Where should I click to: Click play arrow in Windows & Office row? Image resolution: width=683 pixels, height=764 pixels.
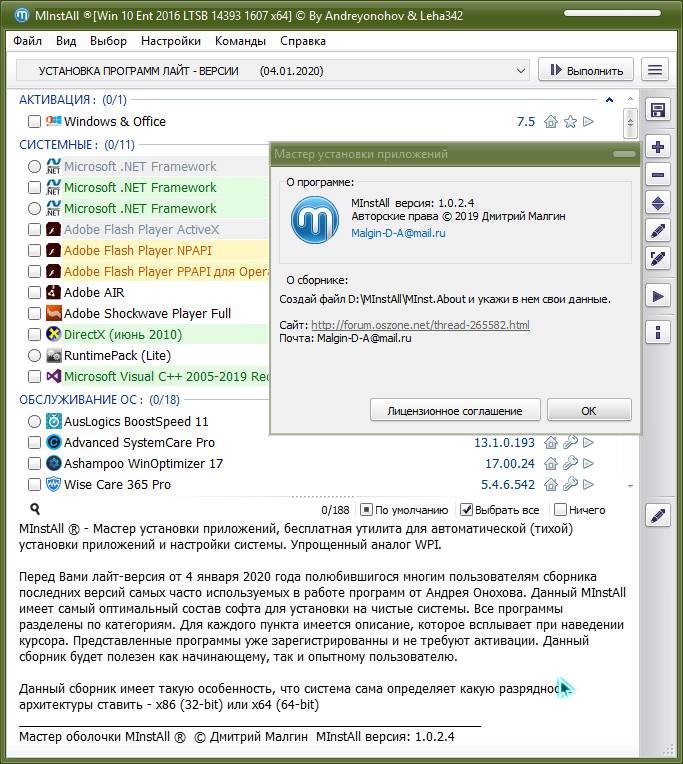click(588, 121)
